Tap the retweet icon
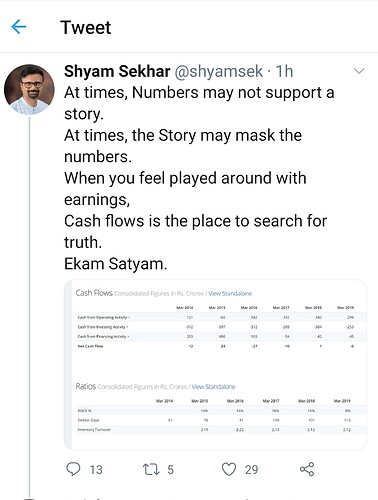The height and width of the screenshot is (500, 378). [151, 469]
